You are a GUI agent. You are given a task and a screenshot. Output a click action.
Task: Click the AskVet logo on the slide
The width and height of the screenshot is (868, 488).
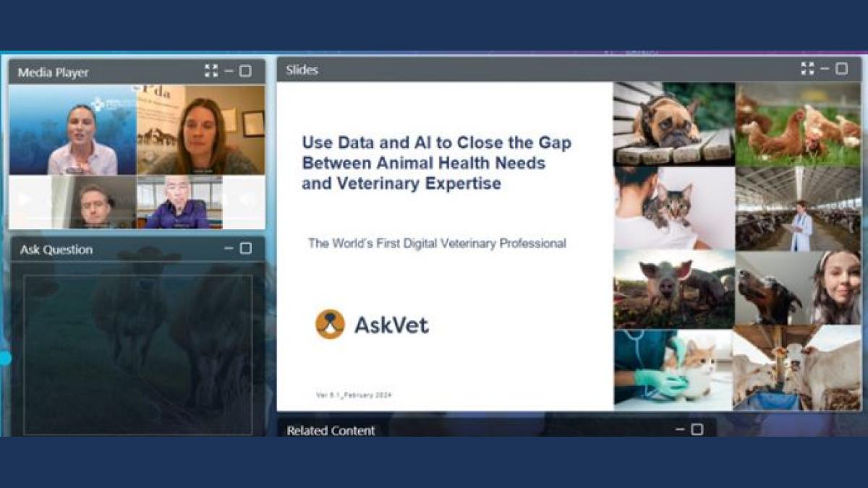(372, 325)
